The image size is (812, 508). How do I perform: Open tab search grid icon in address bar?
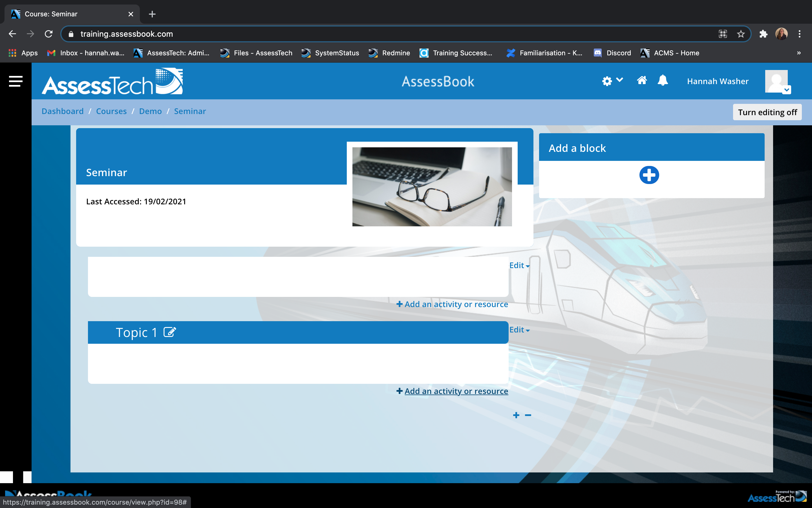point(723,34)
